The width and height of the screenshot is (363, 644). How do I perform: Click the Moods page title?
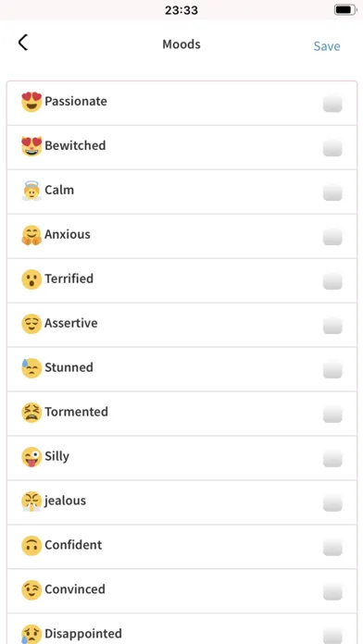[181, 43]
